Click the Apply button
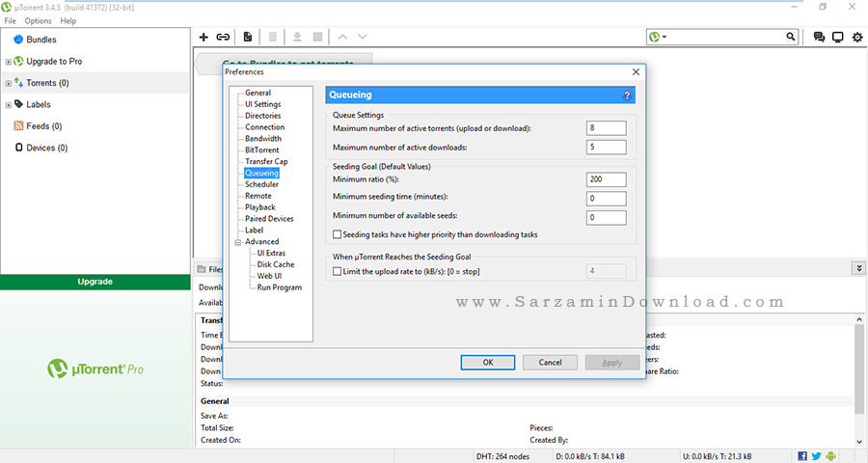 click(611, 363)
